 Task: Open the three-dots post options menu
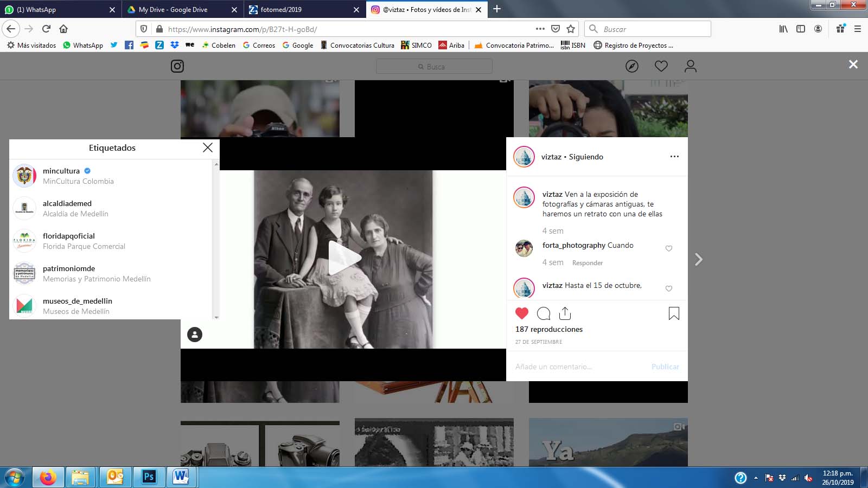pyautogui.click(x=674, y=157)
